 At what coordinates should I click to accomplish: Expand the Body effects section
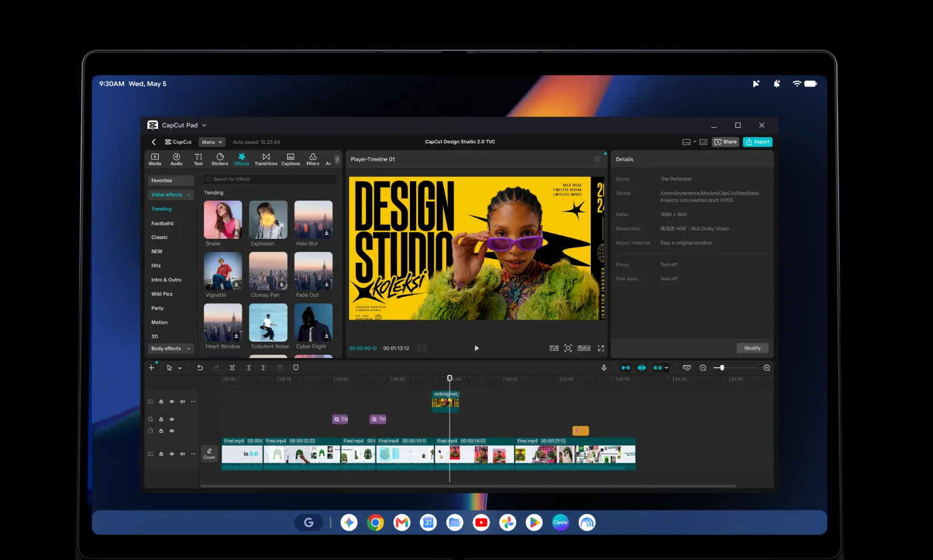[171, 349]
